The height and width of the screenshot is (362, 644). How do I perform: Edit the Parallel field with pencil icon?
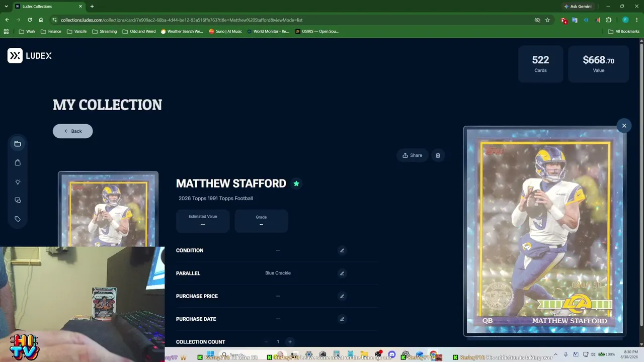342,274
